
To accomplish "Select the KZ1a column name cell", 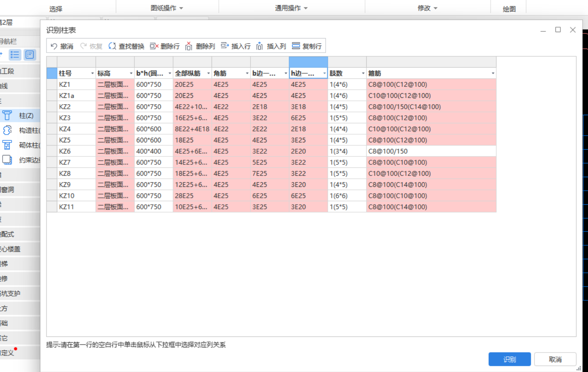I will [x=76, y=96].
